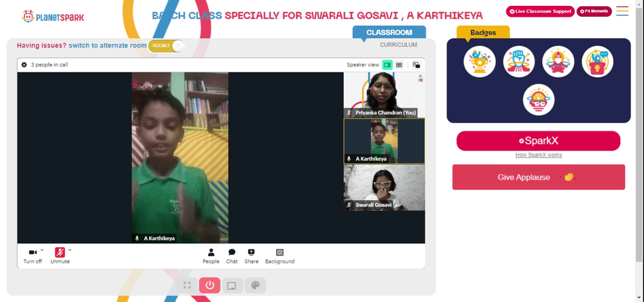Click switch to alternate room link
The image size is (644, 302).
click(108, 46)
